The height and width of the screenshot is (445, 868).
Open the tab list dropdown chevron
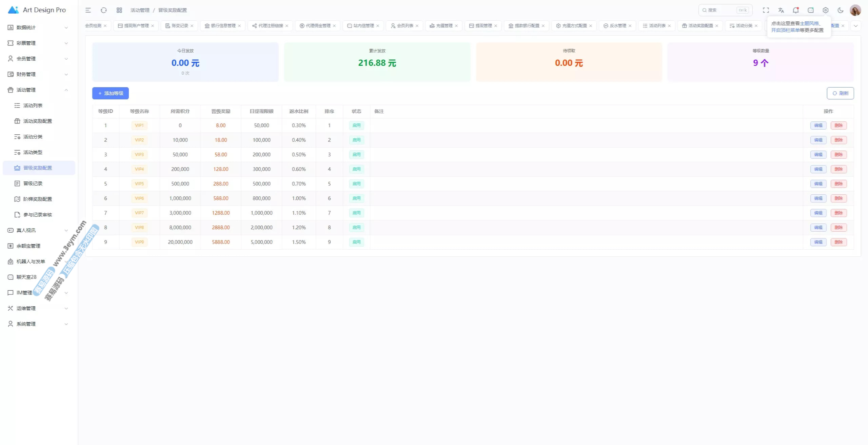click(x=856, y=26)
